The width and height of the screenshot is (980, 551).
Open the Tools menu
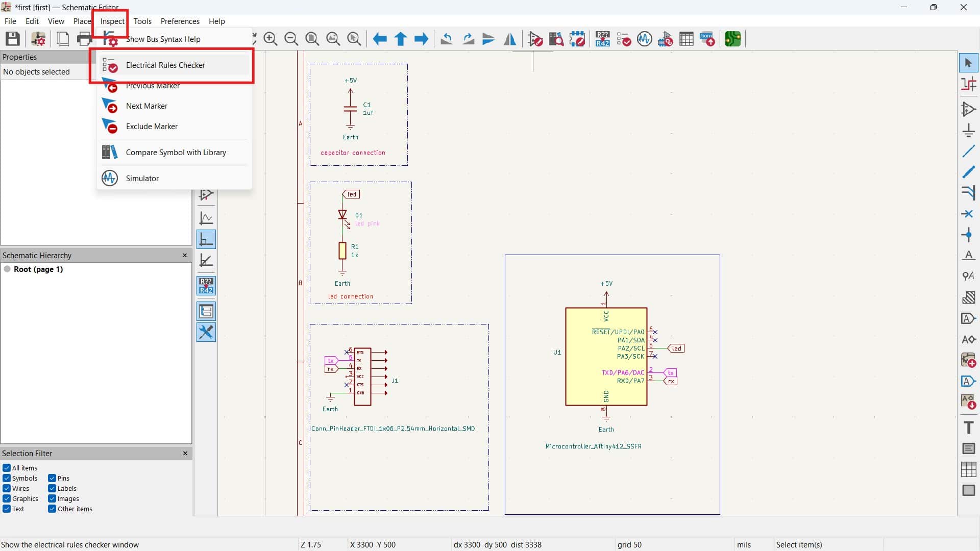click(142, 21)
